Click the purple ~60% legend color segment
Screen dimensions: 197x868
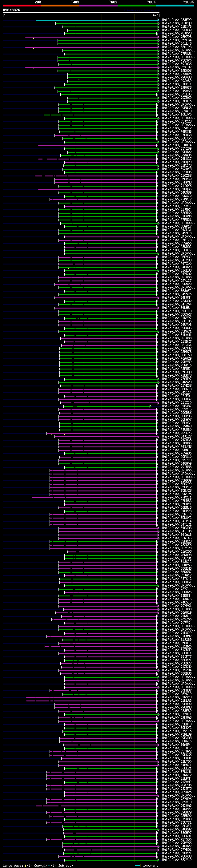(x=98, y=6)
